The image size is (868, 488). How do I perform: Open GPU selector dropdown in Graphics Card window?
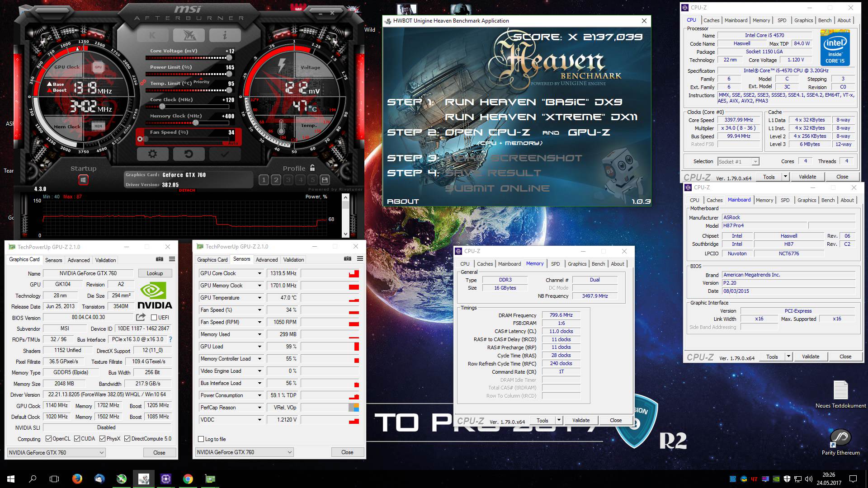pos(57,452)
